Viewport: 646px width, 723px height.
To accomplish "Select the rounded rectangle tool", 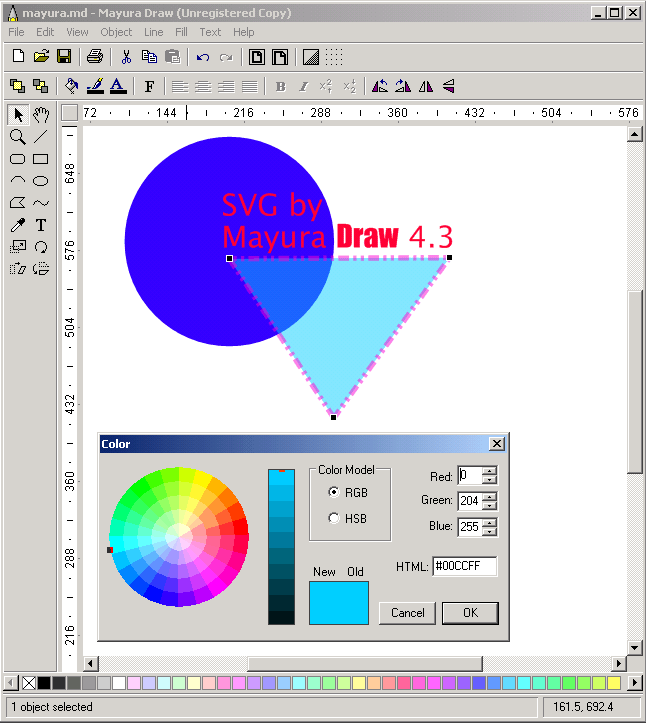I will tap(18, 159).
